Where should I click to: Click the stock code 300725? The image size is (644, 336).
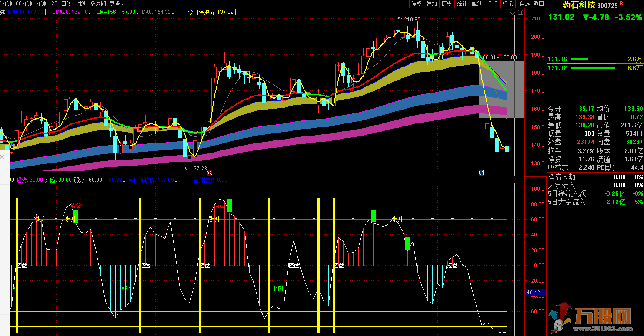coord(607,6)
